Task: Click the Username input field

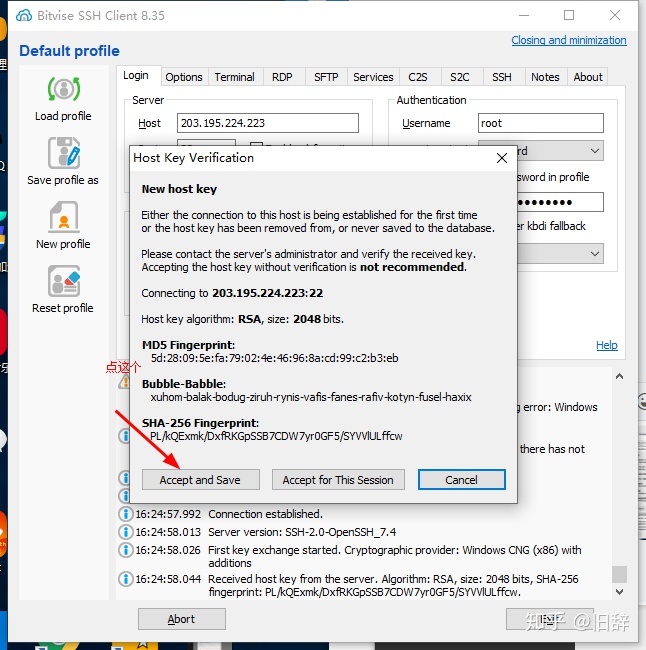Action: point(541,123)
